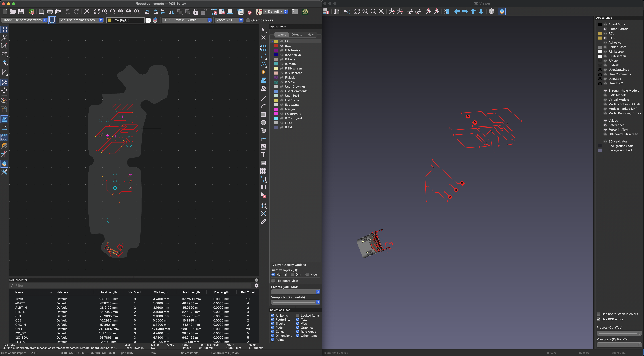Collapse the Layer Display Options section
The width and height of the screenshot is (644, 356).
click(x=273, y=265)
